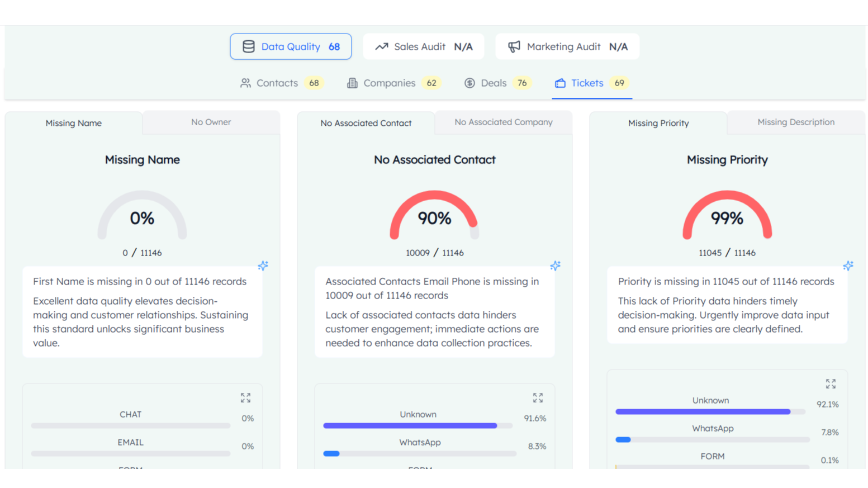Open the Companies tab
The image size is (868, 488).
pos(390,83)
